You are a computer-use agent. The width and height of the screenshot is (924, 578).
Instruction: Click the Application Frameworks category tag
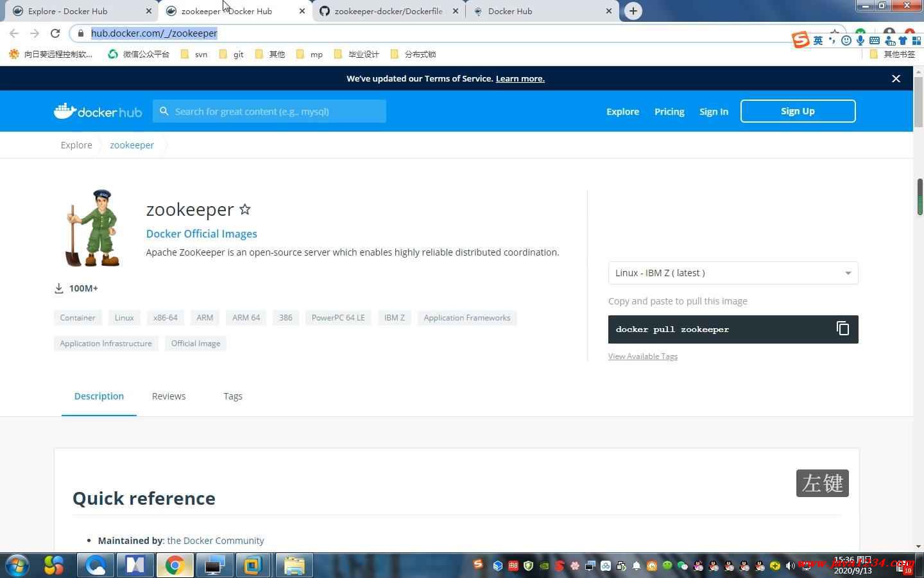[467, 318]
